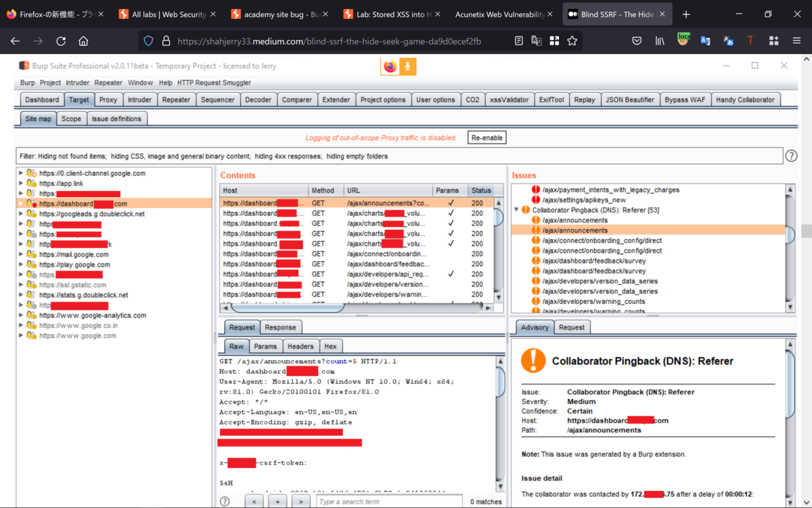The image size is (812, 508).
Task: Switch to the Proxy tab
Action: (108, 100)
